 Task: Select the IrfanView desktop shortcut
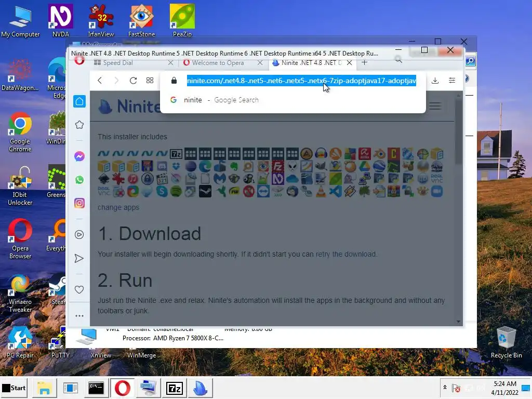(x=101, y=20)
